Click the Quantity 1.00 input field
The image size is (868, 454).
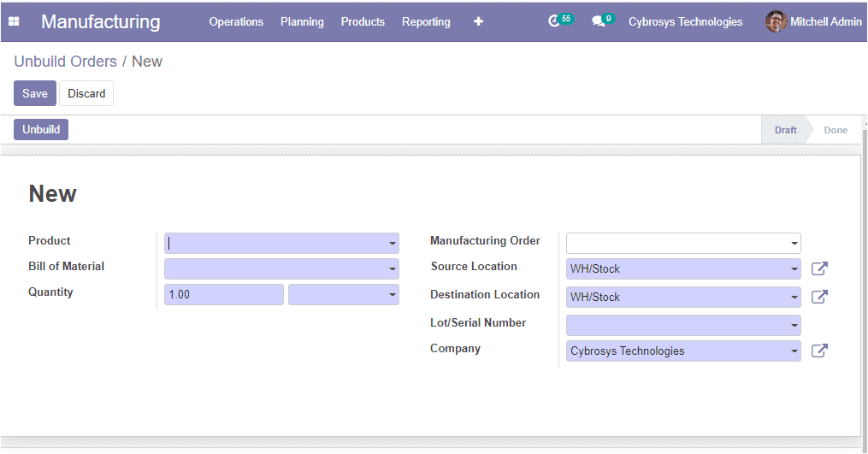tap(224, 295)
